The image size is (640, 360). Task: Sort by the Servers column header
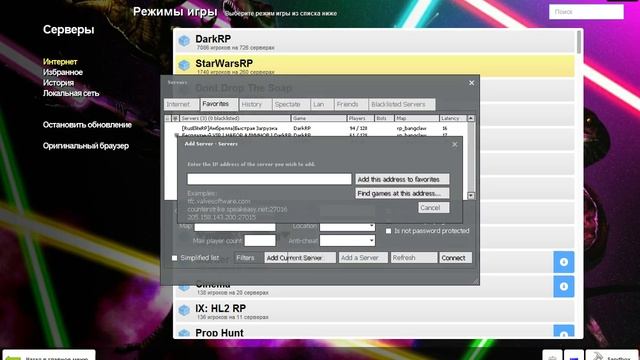[x=235, y=118]
